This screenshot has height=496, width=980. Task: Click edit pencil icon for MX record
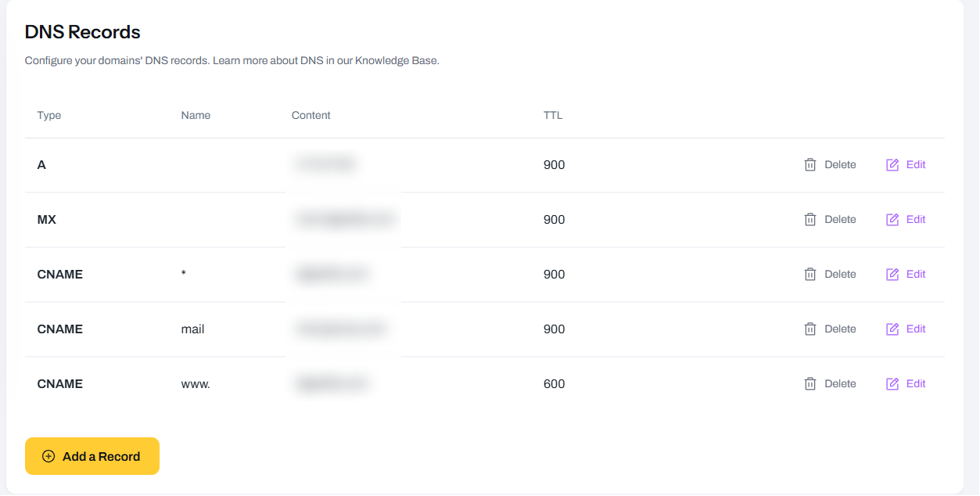pos(891,219)
